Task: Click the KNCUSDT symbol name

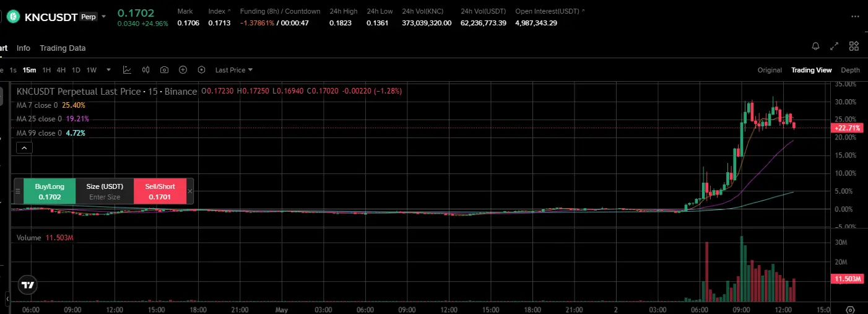Action: tap(51, 17)
